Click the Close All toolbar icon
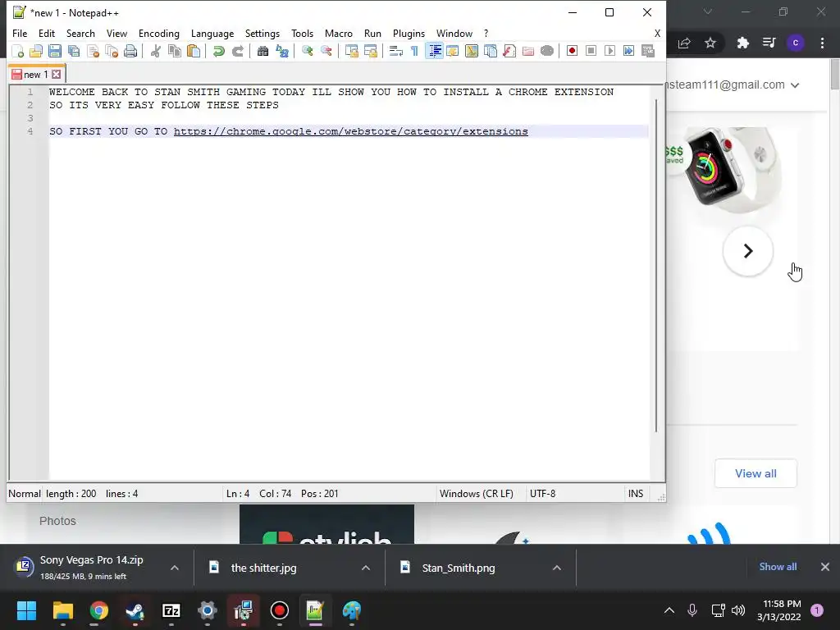The height and width of the screenshot is (630, 840). point(112,51)
